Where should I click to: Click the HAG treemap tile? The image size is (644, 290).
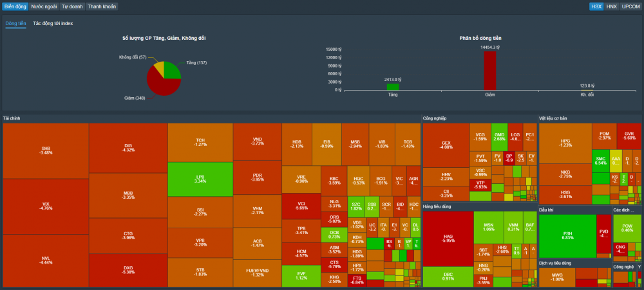[448, 239]
